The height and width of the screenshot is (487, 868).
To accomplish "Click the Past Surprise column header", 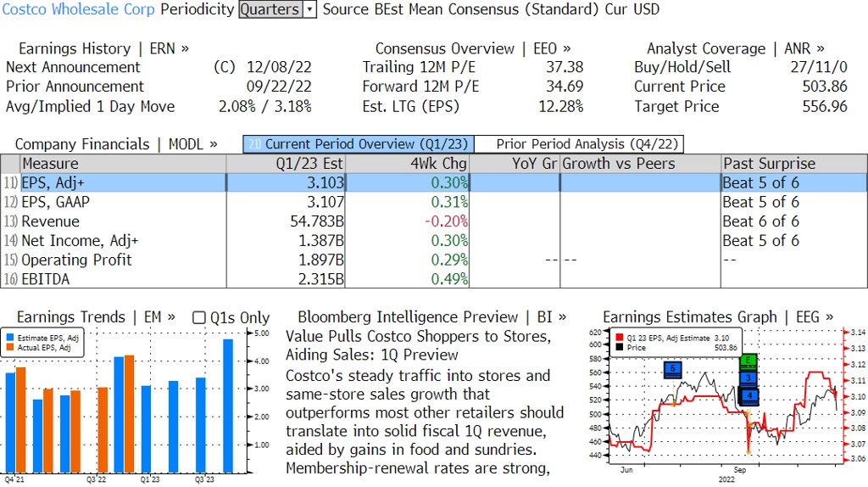I will click(793, 164).
